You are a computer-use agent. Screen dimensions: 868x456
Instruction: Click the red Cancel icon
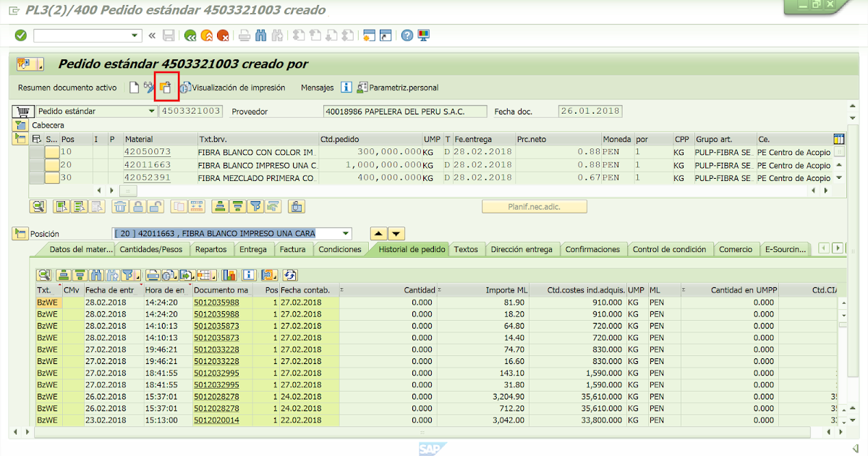point(224,35)
